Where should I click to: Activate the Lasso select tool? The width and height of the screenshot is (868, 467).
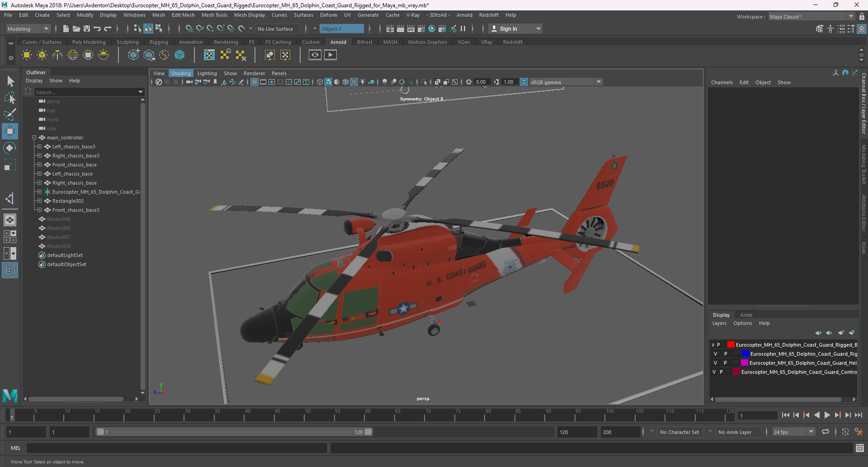tap(9, 98)
